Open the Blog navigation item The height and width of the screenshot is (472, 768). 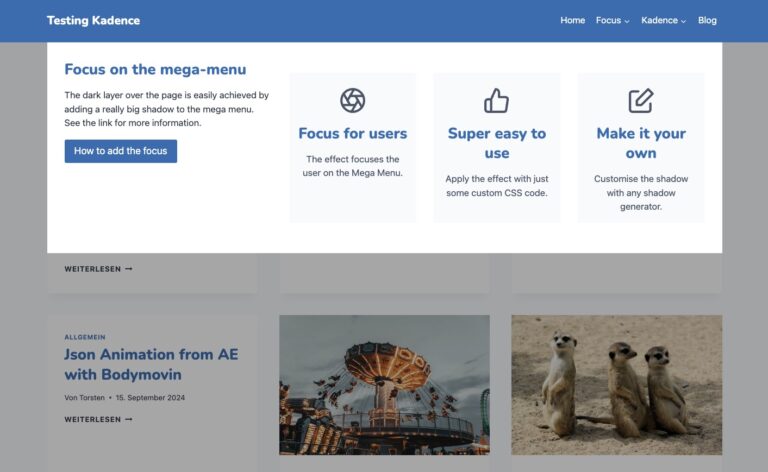[x=707, y=20]
